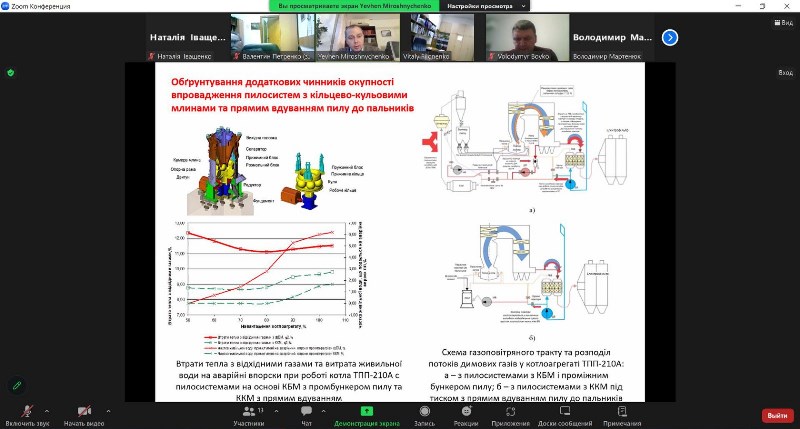The width and height of the screenshot is (800, 429).
Task: Open annotation pencil tool icon
Action: (x=17, y=386)
